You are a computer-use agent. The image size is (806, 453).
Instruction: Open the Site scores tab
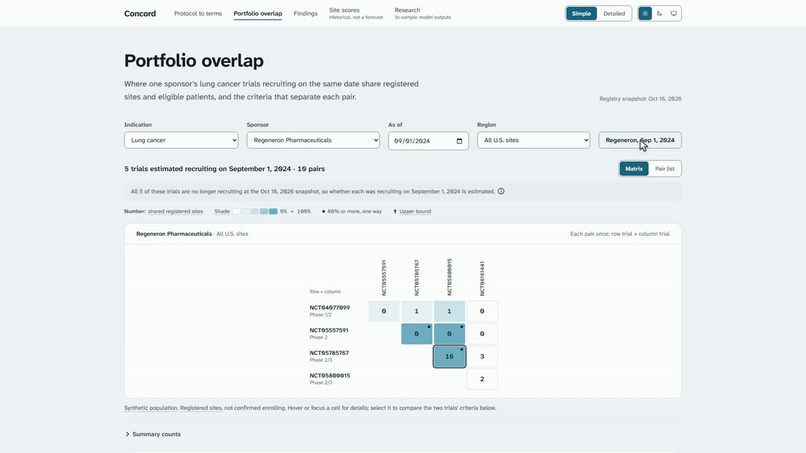tap(356, 13)
